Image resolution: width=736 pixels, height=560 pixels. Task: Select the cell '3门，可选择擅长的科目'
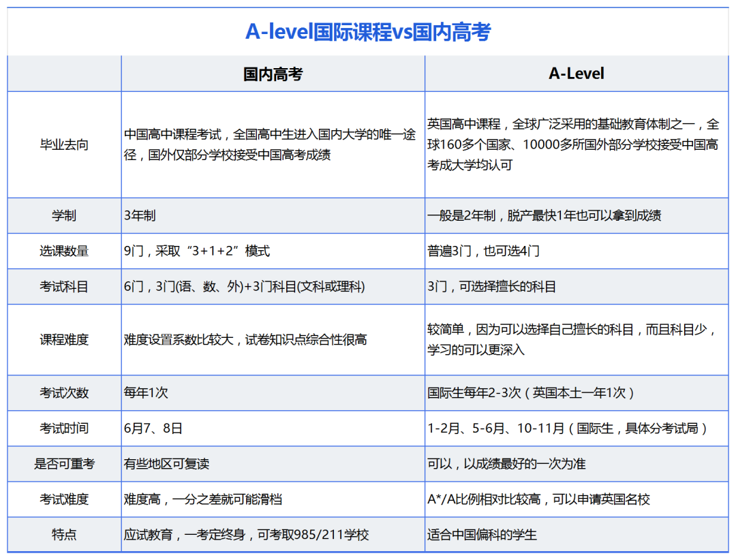click(577, 286)
